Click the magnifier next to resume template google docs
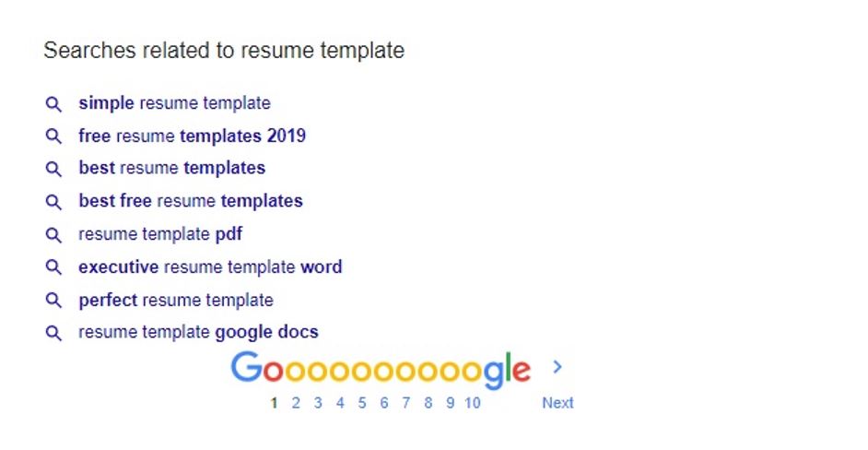Viewport: 868px width, 450px height. [53, 333]
